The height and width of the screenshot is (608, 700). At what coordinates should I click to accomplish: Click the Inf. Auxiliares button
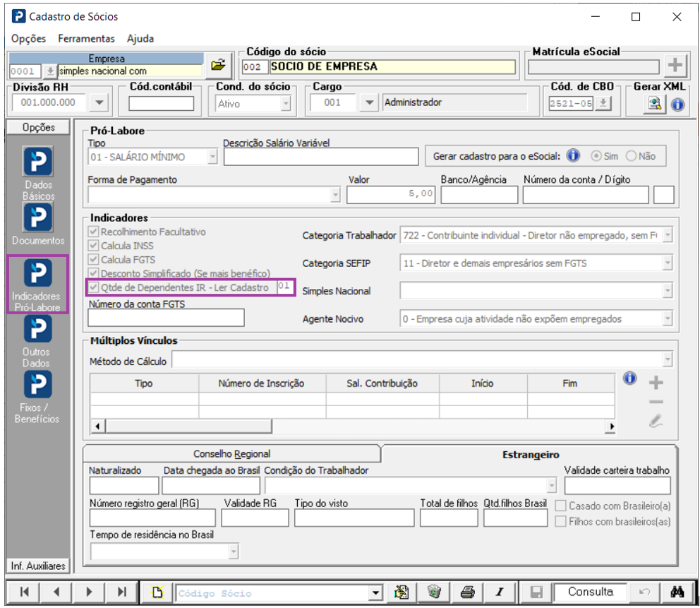coord(38,566)
